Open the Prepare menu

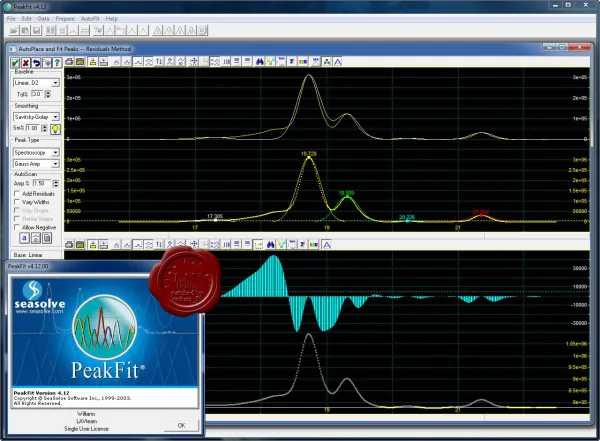coord(65,18)
